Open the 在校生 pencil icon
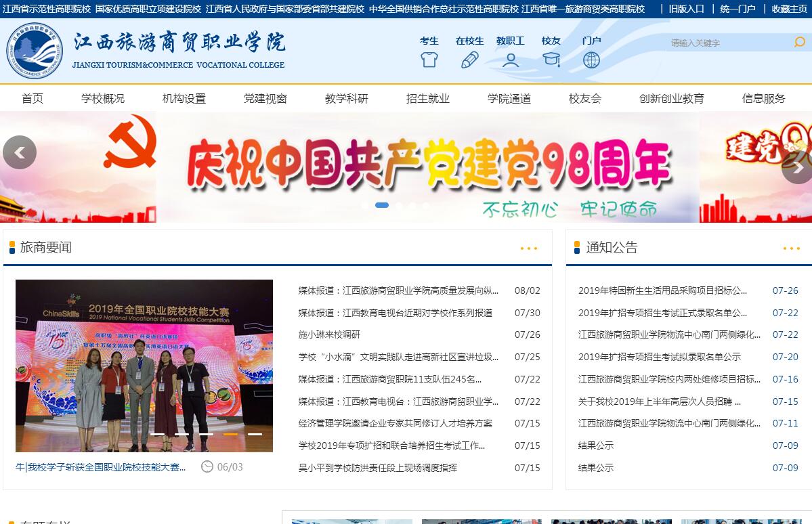 469,60
